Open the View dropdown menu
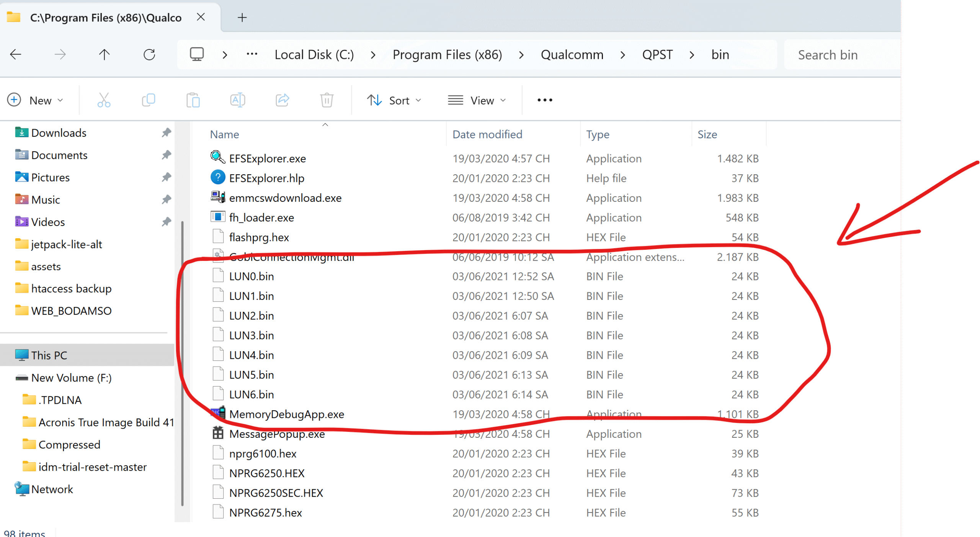The width and height of the screenshot is (980, 537). 477,100
